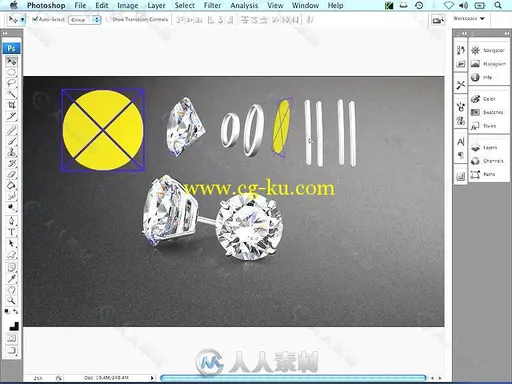
Task: Open the Navigator panel
Action: (x=488, y=50)
